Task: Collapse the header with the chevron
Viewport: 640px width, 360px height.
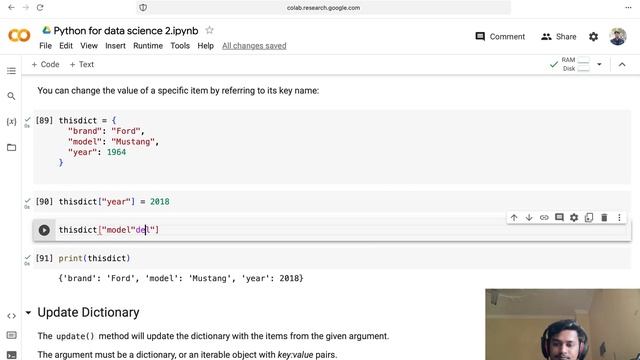Action: click(622, 64)
